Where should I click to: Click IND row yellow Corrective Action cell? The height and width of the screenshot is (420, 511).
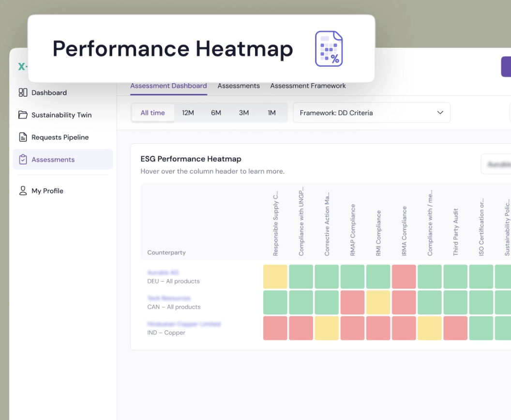327,328
